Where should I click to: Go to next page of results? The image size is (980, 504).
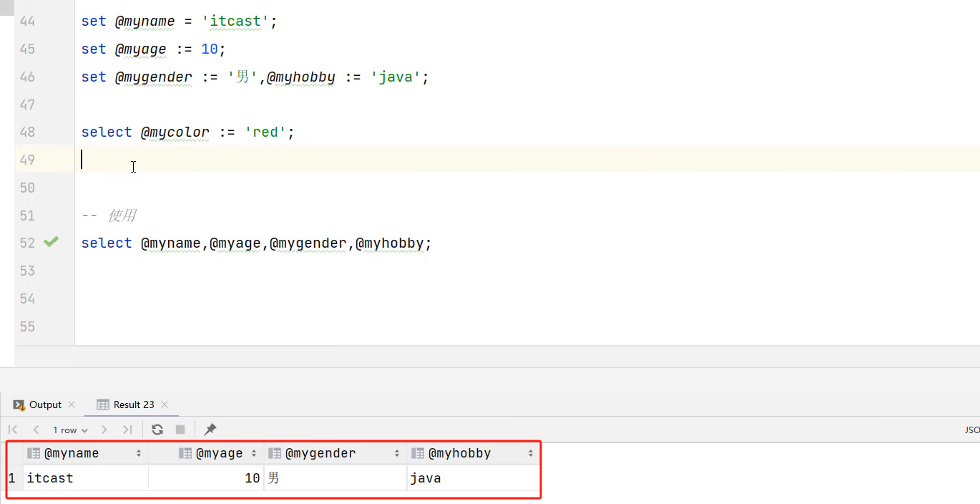click(x=104, y=430)
